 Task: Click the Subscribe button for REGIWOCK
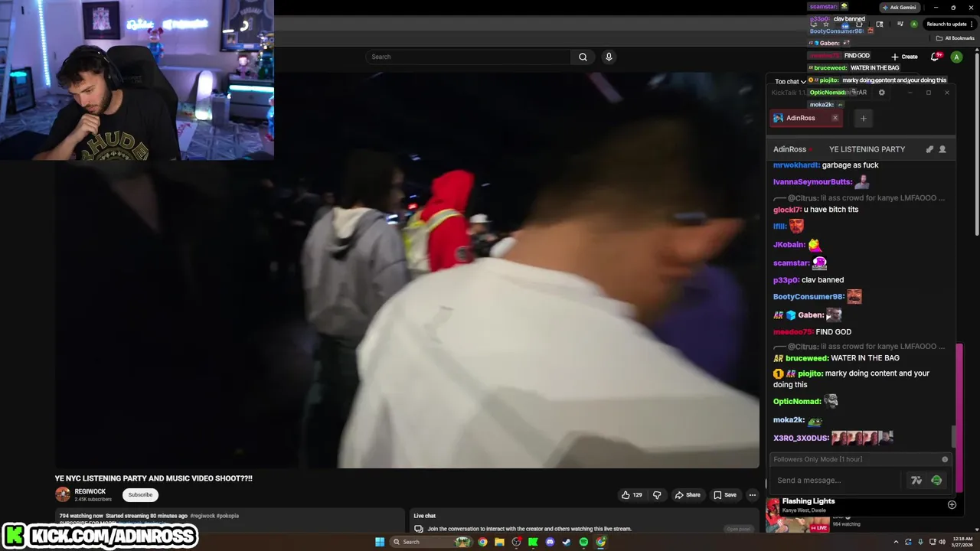[x=140, y=495]
